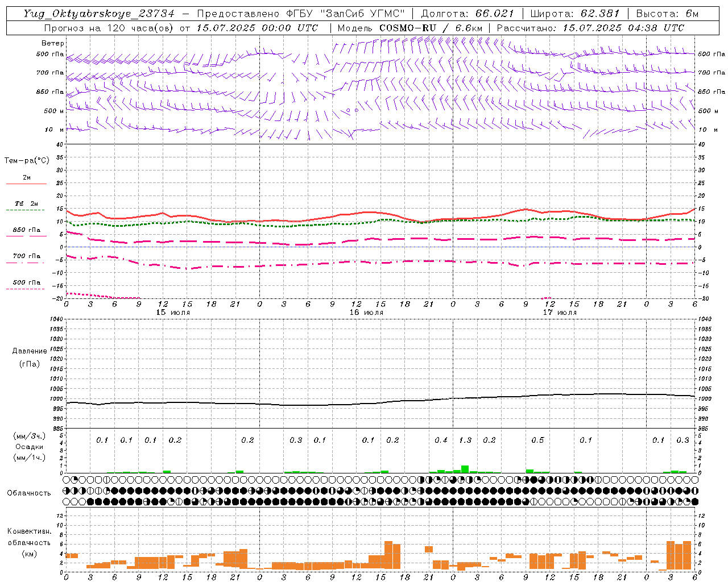Select the Рассчитано: 15.07.2025 04:38 UTC text
The image size is (728, 582).
coord(590,28)
